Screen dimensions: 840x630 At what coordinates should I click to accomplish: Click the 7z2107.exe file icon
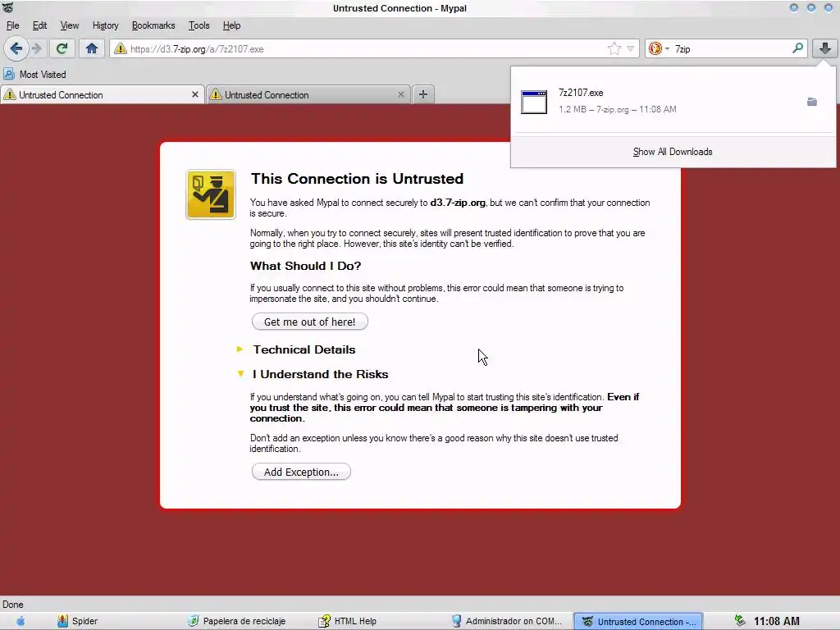pyautogui.click(x=534, y=102)
